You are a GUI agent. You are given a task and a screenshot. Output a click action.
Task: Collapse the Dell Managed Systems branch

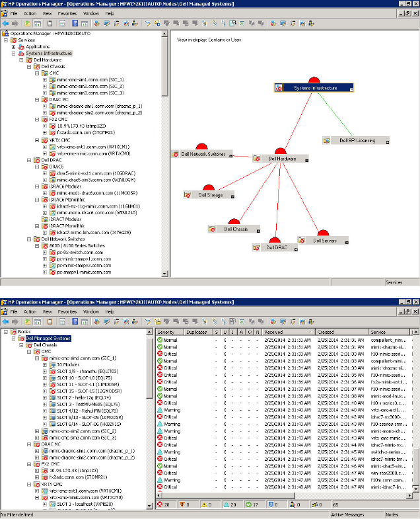(x=14, y=339)
